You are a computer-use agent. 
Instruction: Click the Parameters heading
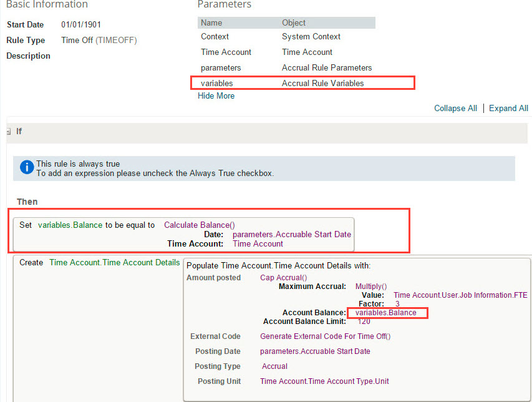[225, 4]
